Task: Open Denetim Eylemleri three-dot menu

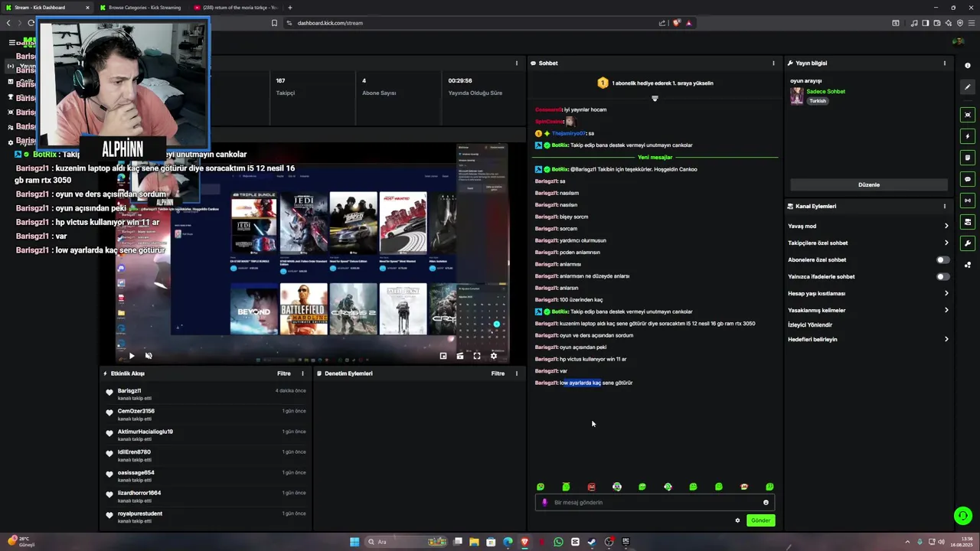Action: pyautogui.click(x=517, y=373)
